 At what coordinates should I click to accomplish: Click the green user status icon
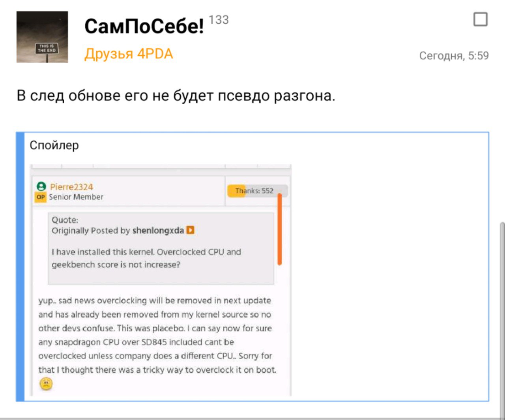tap(41, 186)
